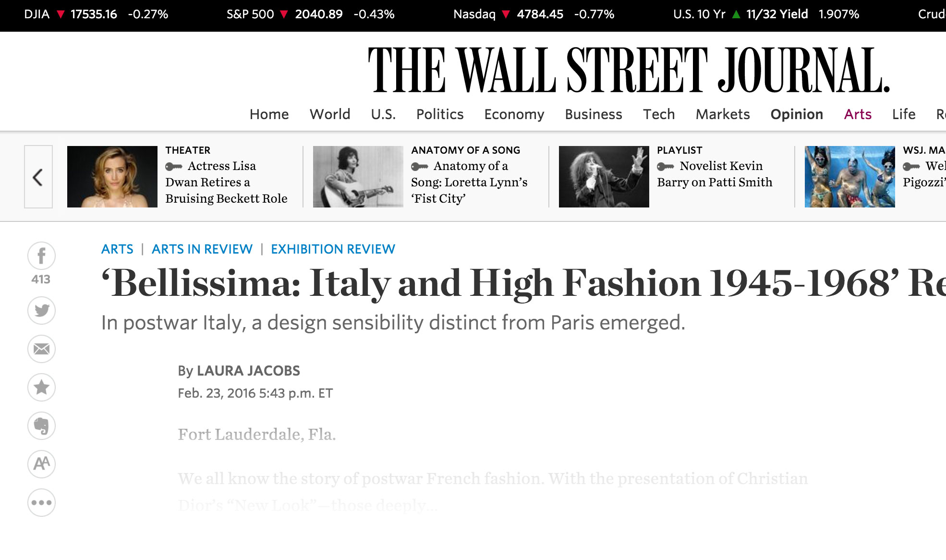Open Economy section
This screenshot has width=946, height=560.
[514, 114]
